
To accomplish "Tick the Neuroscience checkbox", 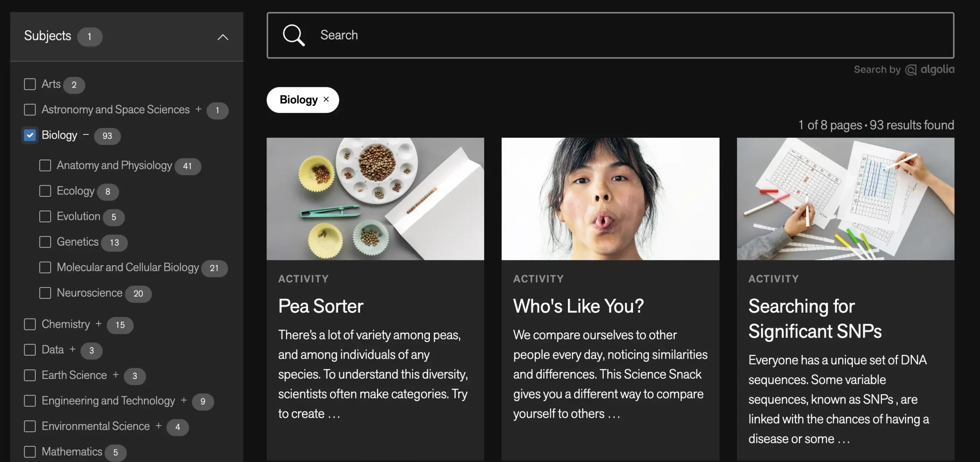I will pos(45,293).
